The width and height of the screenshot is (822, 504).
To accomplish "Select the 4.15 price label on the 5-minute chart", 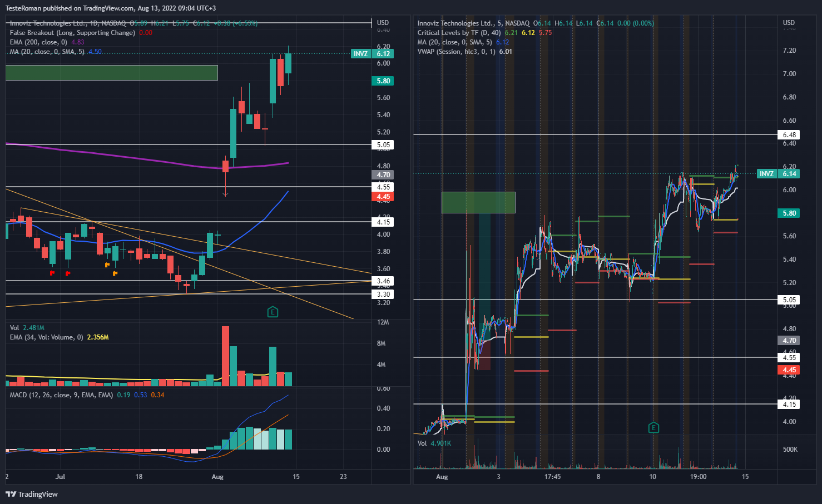I will (789, 405).
